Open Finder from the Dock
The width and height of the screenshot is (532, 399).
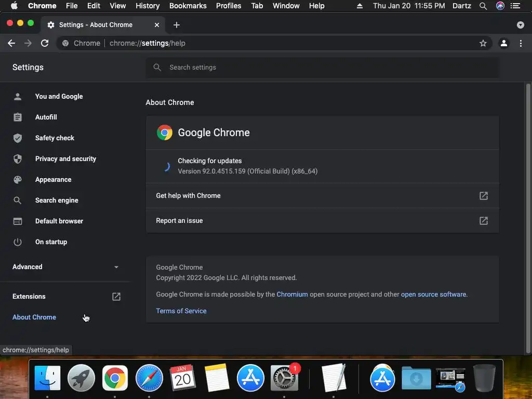47,378
